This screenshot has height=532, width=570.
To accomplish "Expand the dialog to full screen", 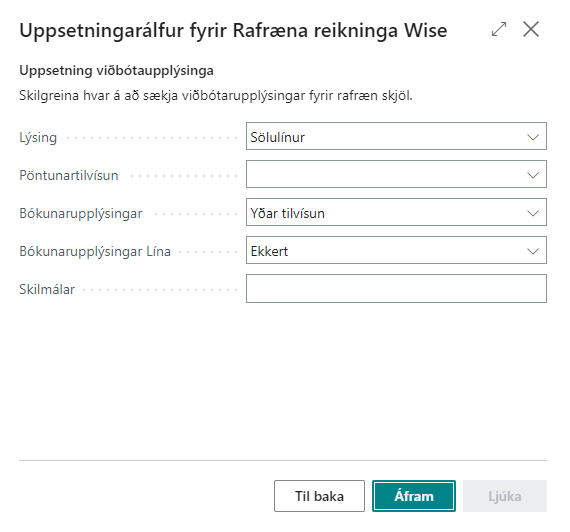I will pyautogui.click(x=499, y=29).
